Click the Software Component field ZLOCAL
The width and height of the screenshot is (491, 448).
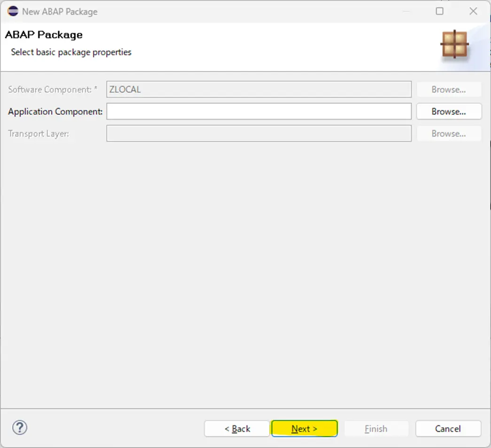pyautogui.click(x=259, y=90)
